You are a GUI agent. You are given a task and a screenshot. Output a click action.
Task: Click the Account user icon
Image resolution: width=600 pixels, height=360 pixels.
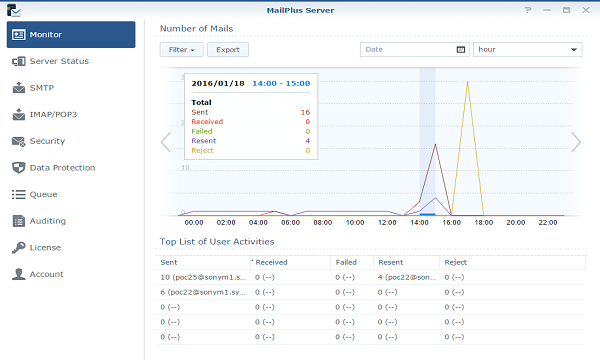[18, 274]
